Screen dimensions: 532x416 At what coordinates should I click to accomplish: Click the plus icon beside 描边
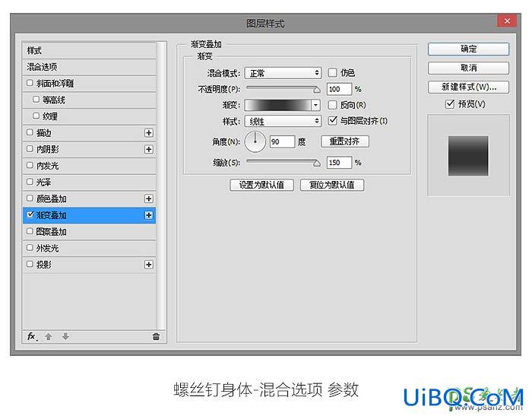149,133
